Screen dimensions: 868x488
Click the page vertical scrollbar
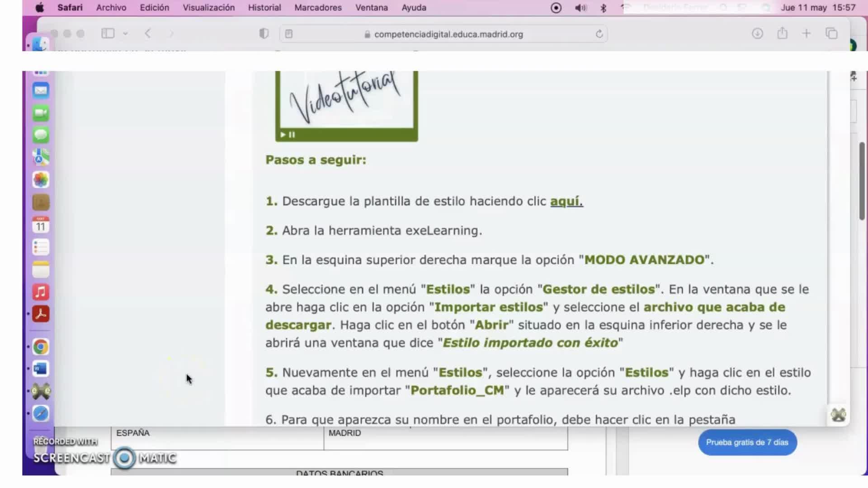coord(862,181)
